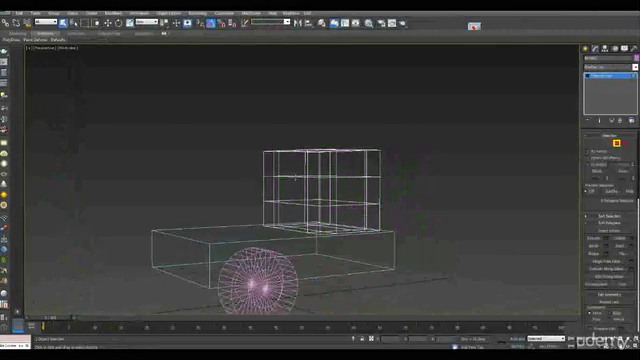The width and height of the screenshot is (640, 360).
Task: Toggle Window/Crossing selection mode
Action: (96, 23)
